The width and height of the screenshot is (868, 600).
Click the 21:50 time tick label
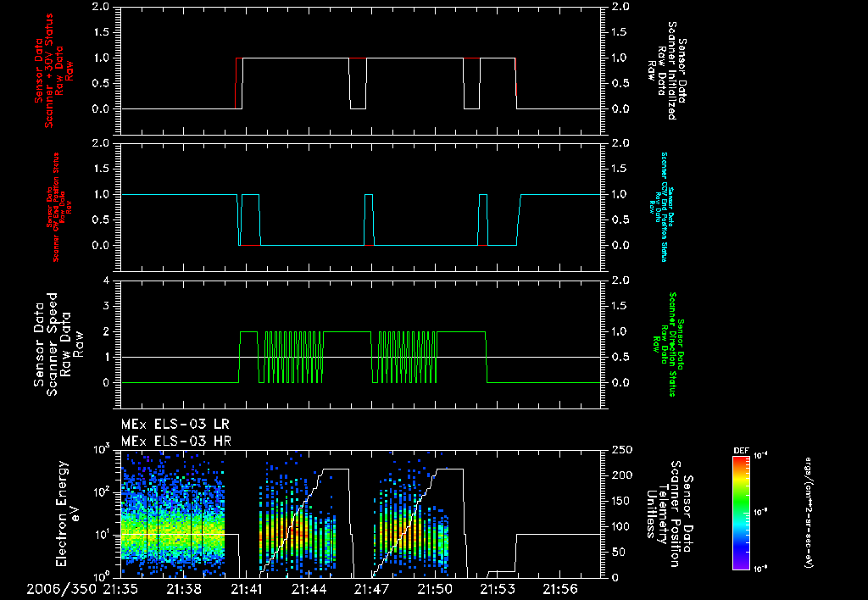pyautogui.click(x=435, y=589)
